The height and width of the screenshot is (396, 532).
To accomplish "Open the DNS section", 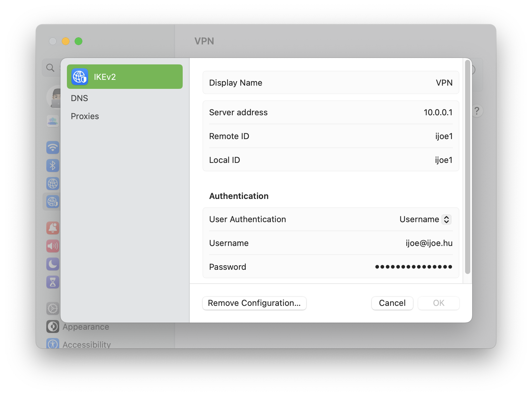I will pos(79,98).
